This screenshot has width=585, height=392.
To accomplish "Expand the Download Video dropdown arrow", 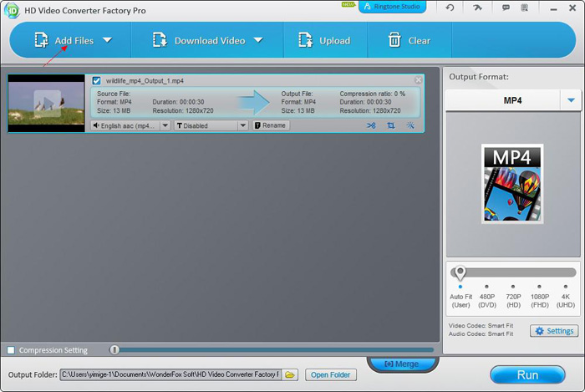I will (x=258, y=40).
